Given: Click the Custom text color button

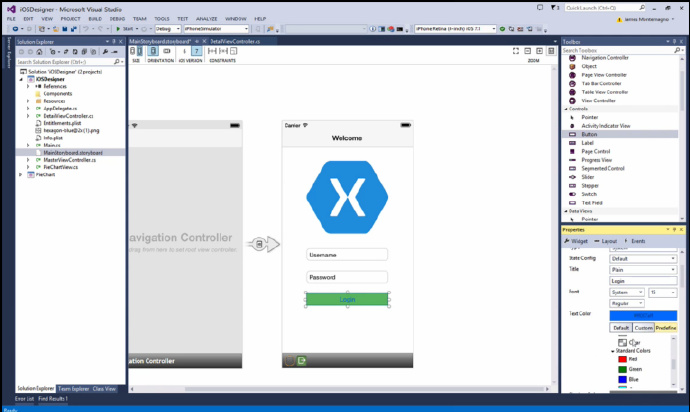Looking at the screenshot, I should click(643, 328).
